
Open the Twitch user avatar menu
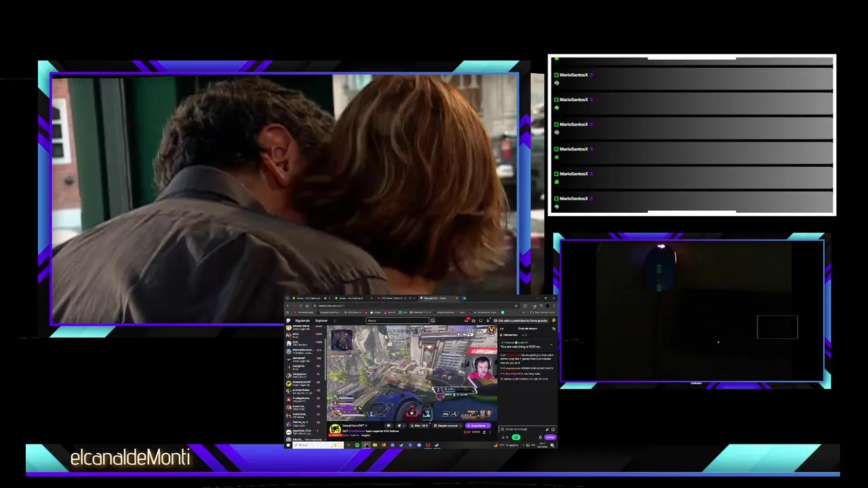point(554,321)
